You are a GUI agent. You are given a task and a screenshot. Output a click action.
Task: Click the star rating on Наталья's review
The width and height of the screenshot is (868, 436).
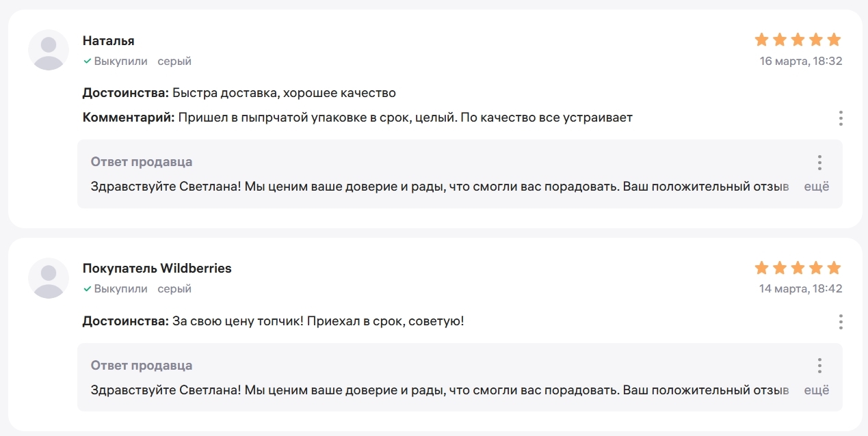coord(798,40)
